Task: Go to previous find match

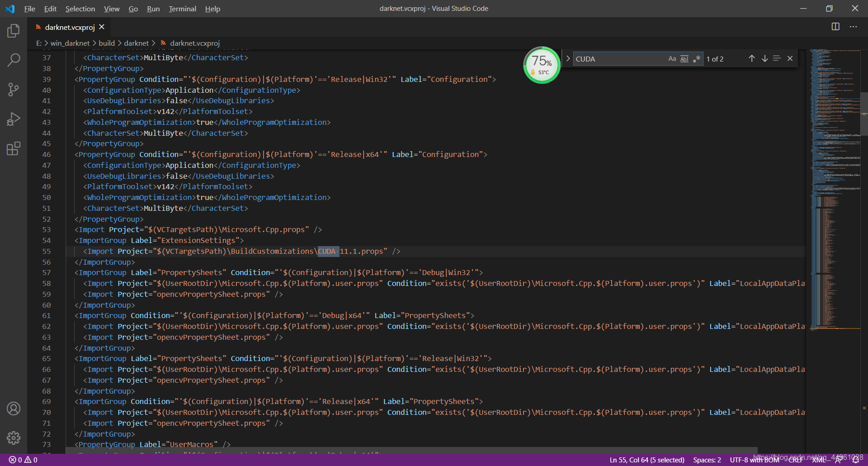Action: point(751,59)
